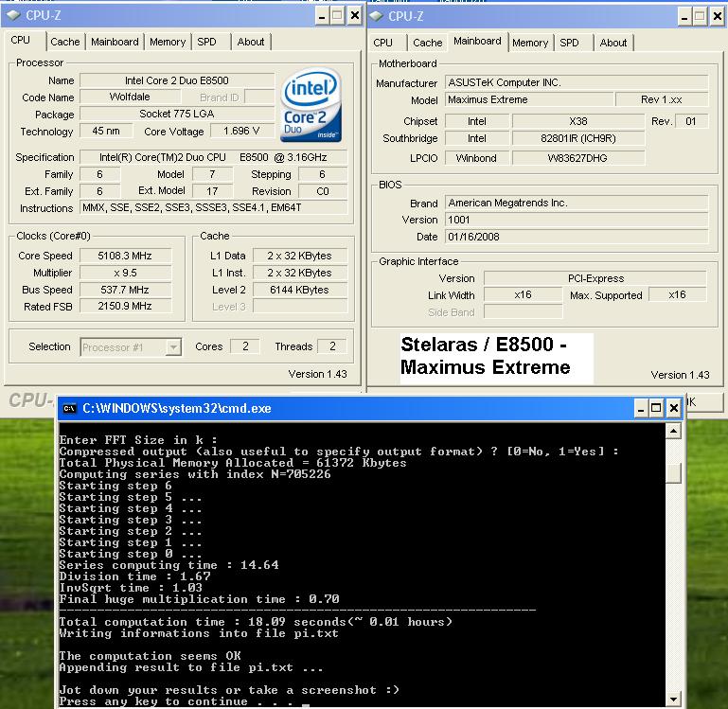This screenshot has width=728, height=709.
Task: Click the Ext. Model value 17
Action: point(212,191)
